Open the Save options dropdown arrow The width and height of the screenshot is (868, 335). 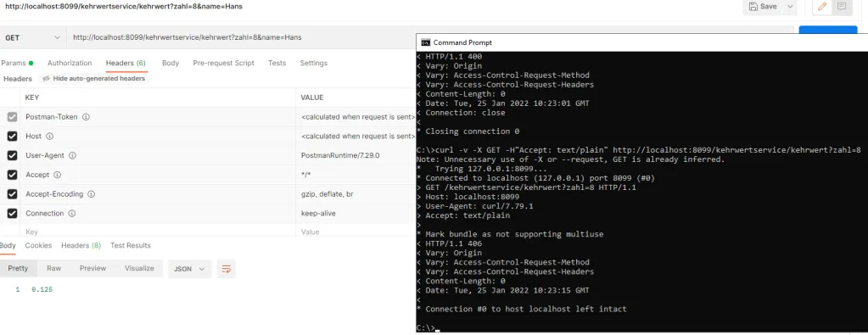[789, 7]
